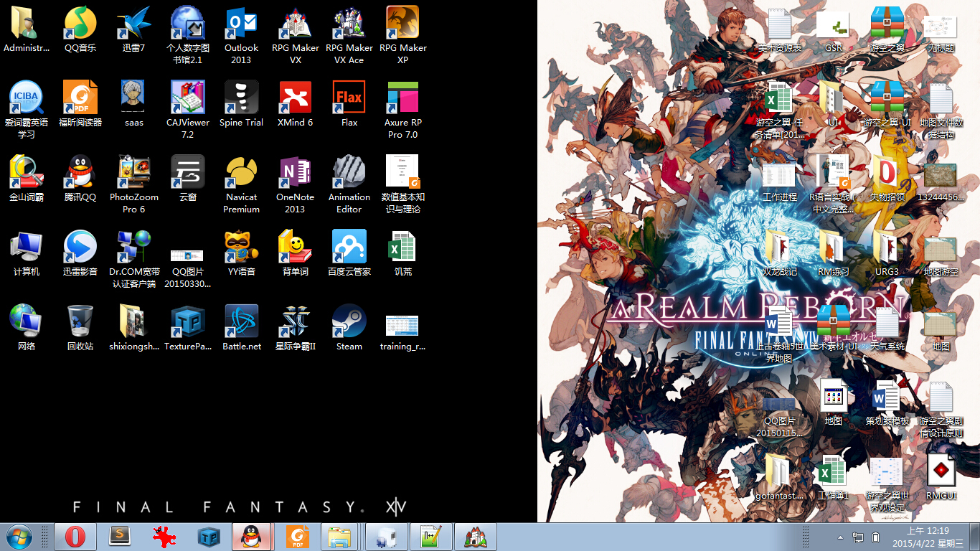Select the 福昕阅读器 PDF reader icon
This screenshot has width=980, height=551.
[80, 105]
